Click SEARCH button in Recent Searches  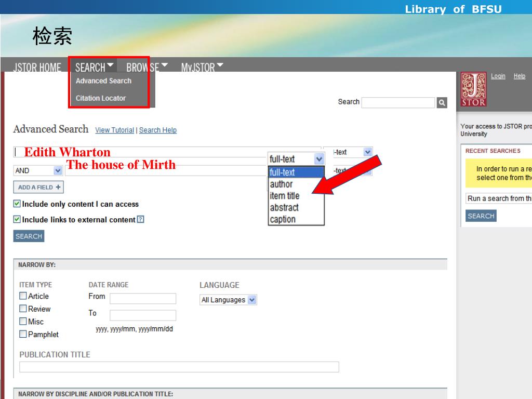pyautogui.click(x=481, y=216)
